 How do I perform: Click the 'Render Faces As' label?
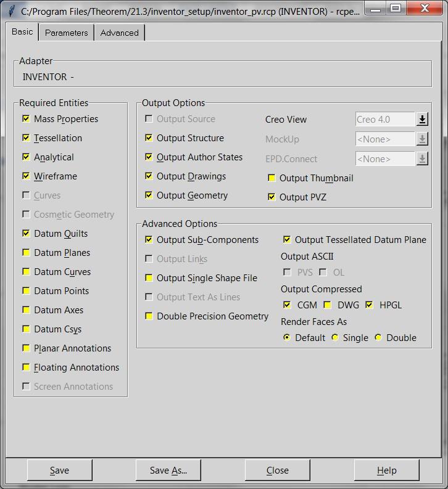(314, 321)
